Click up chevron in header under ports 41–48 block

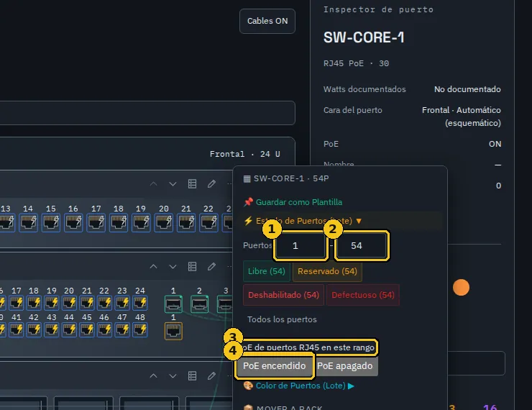coord(153,375)
